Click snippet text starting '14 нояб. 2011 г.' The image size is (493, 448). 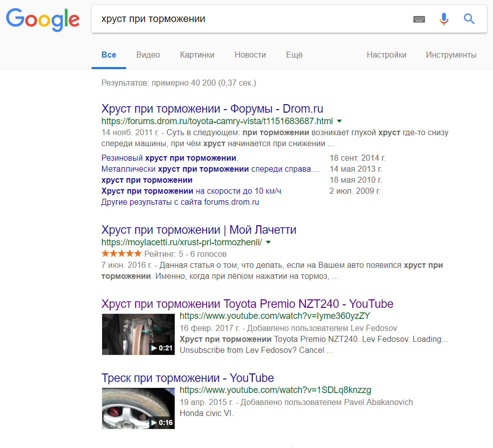coord(275,138)
